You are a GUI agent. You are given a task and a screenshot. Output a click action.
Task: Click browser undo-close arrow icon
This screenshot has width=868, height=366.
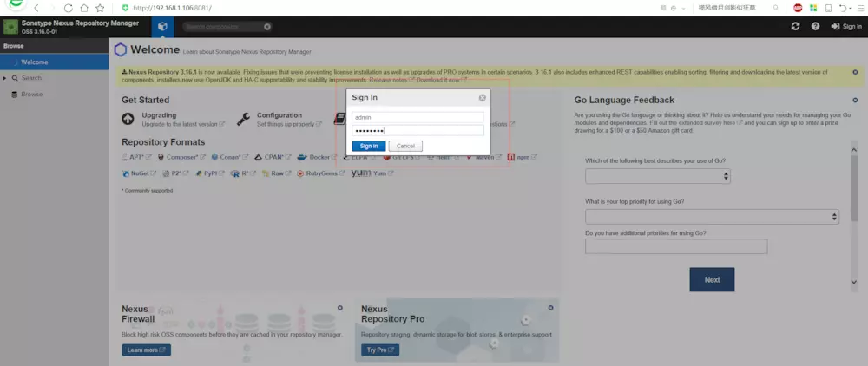pyautogui.click(x=843, y=9)
